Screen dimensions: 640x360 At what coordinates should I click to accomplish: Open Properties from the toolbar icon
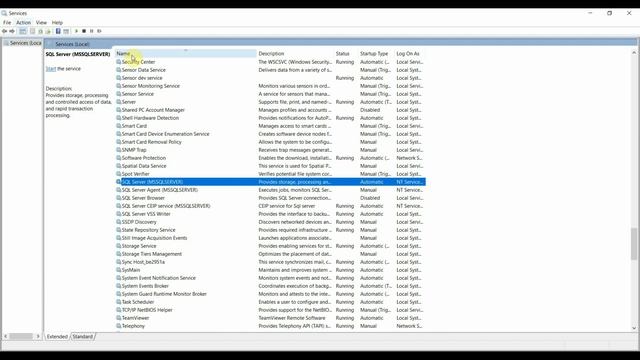coord(33,31)
